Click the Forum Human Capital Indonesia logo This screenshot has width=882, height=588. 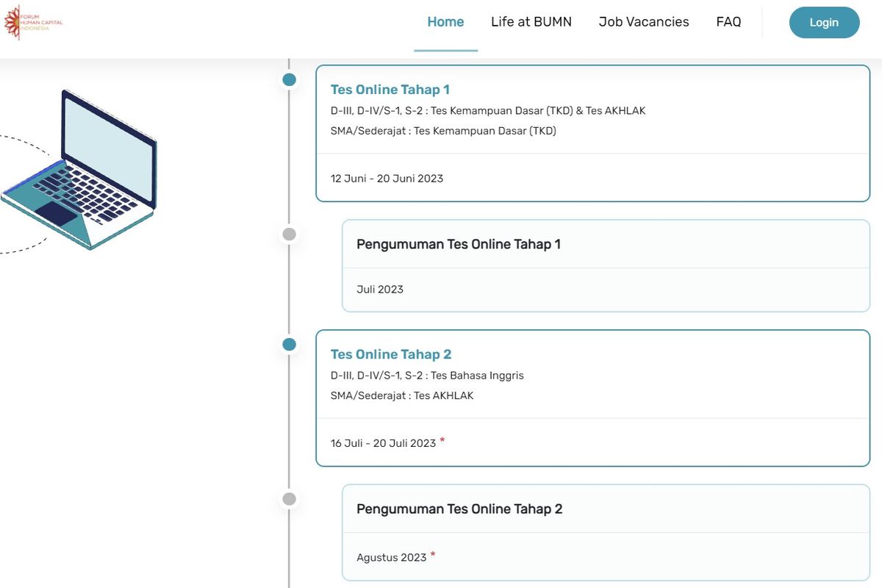point(33,22)
